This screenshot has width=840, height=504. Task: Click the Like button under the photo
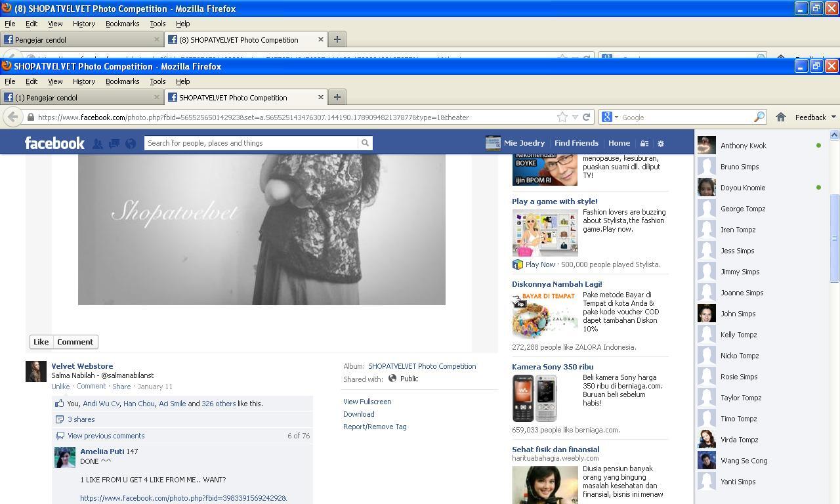41,342
